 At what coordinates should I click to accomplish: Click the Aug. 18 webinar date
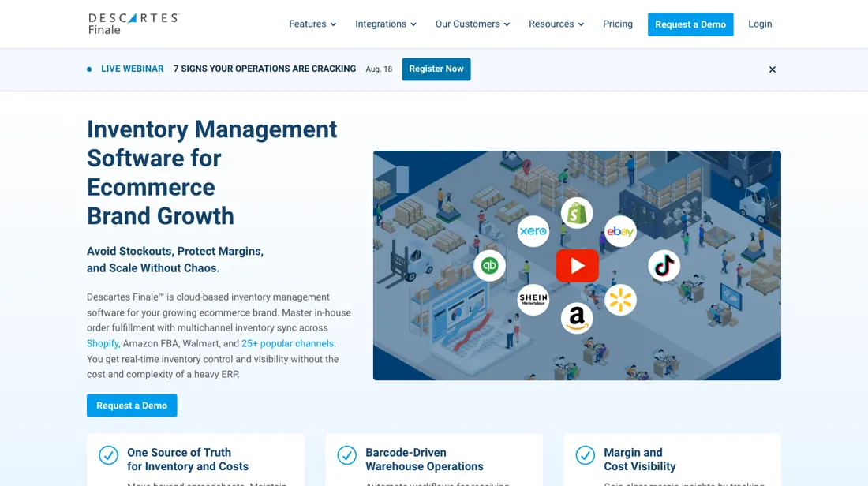click(379, 69)
